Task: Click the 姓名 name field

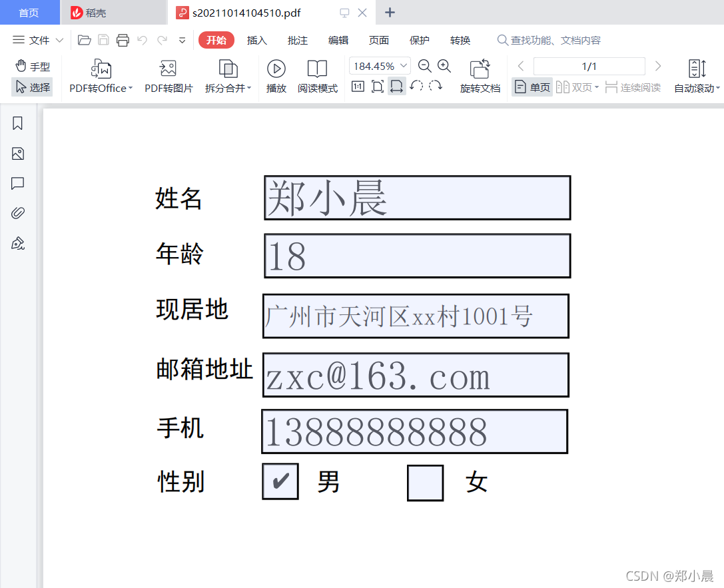Action: pyautogui.click(x=418, y=198)
